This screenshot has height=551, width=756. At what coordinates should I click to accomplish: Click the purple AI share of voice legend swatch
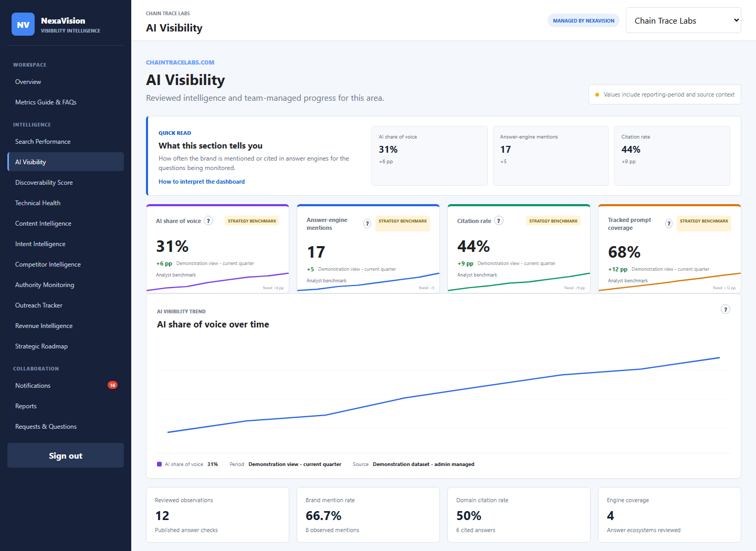[159, 464]
